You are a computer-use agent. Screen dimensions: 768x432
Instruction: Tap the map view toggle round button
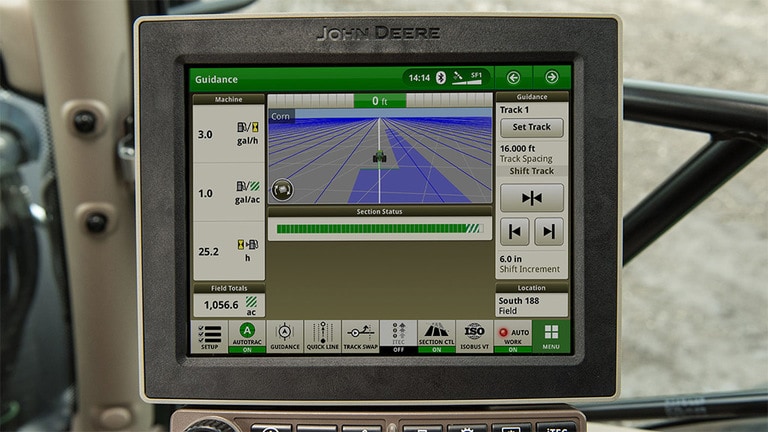point(283,190)
